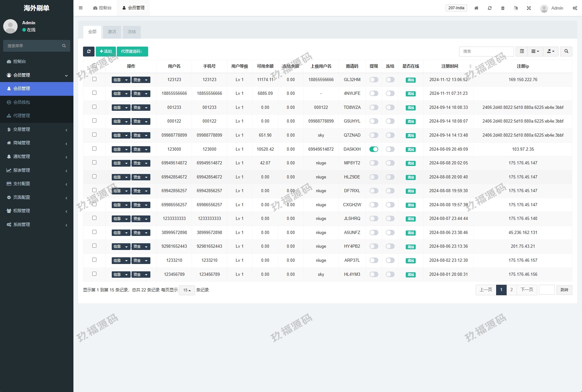582x392 pixels.
Task: Open settings gears icon top right
Action: [575, 8]
